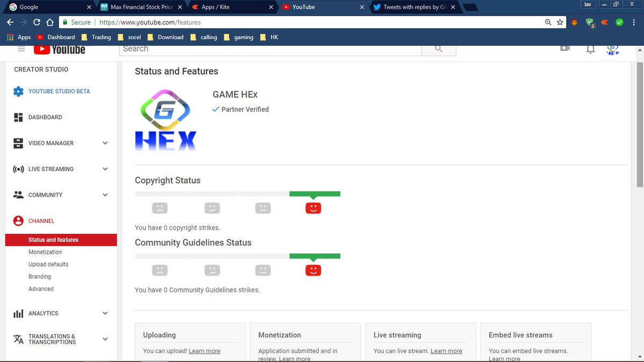
Task: Click the 'Partner Verified' text
Action: point(245,109)
